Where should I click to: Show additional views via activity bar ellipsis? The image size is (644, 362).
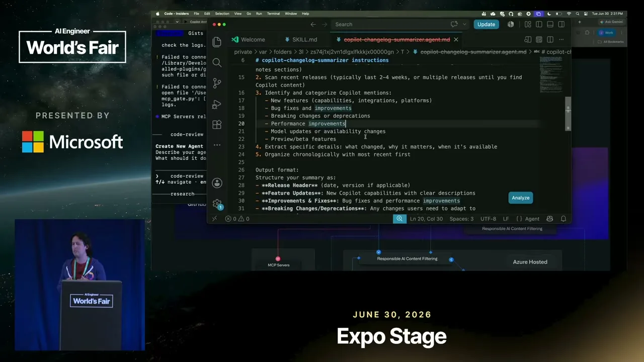point(217,145)
